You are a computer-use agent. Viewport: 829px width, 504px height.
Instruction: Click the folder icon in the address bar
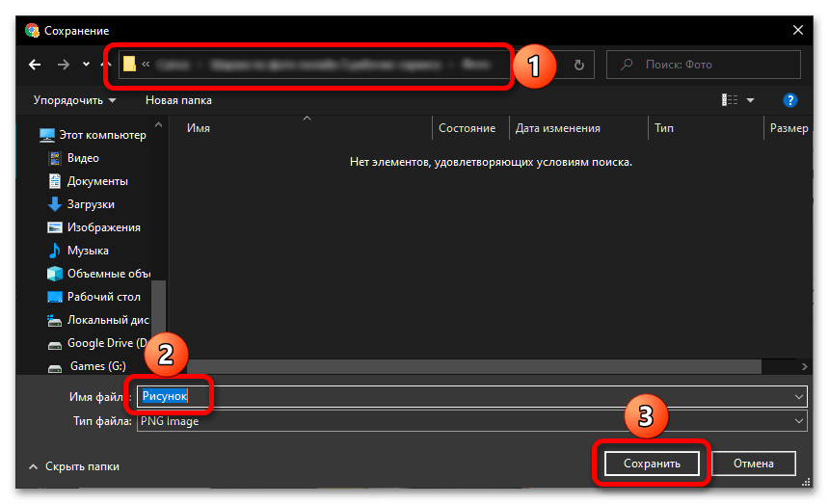pos(129,65)
